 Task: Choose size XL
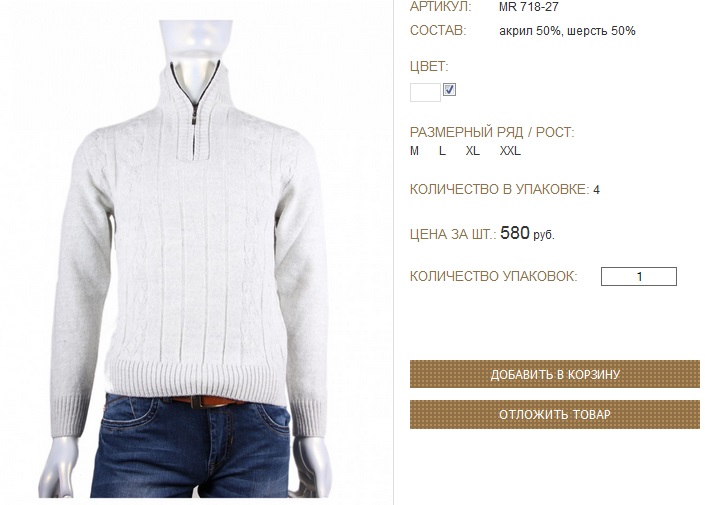(473, 151)
